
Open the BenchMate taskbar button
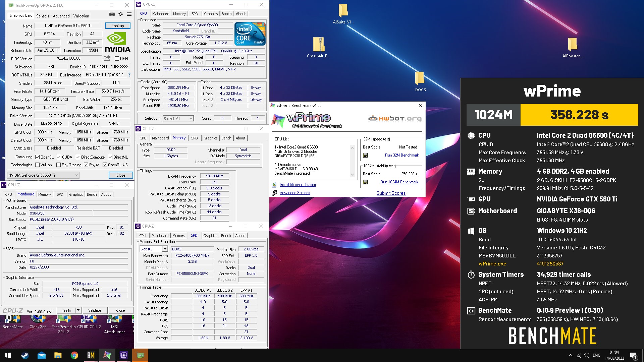[x=91, y=355]
